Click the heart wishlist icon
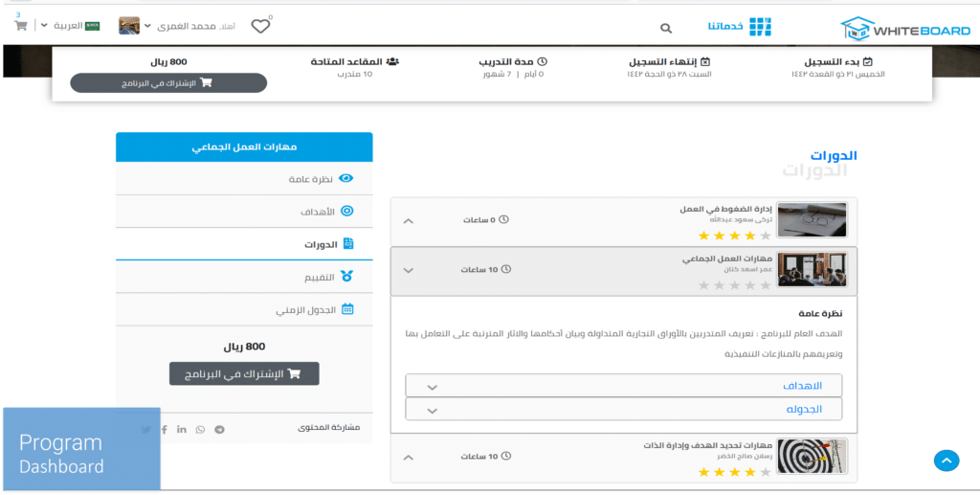 click(260, 26)
